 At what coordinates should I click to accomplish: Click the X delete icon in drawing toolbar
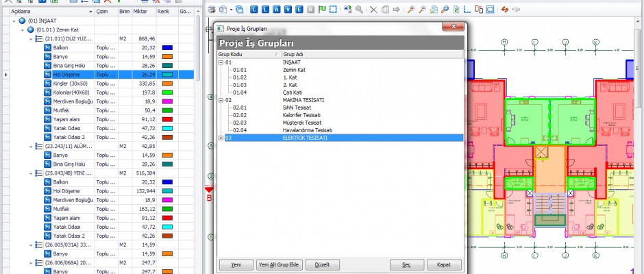coord(373,10)
